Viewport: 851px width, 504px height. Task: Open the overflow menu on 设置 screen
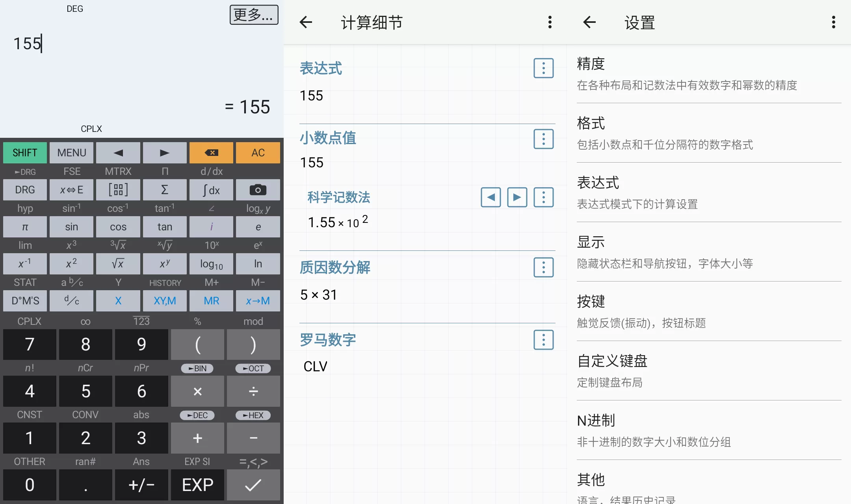coord(833,22)
